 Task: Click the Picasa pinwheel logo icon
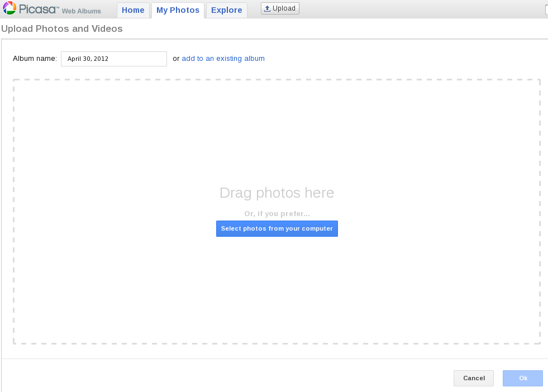pyautogui.click(x=9, y=8)
